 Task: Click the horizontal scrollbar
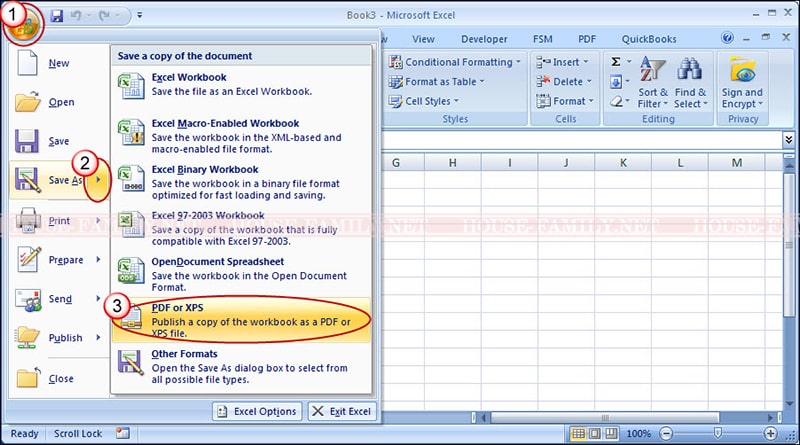coord(605,417)
